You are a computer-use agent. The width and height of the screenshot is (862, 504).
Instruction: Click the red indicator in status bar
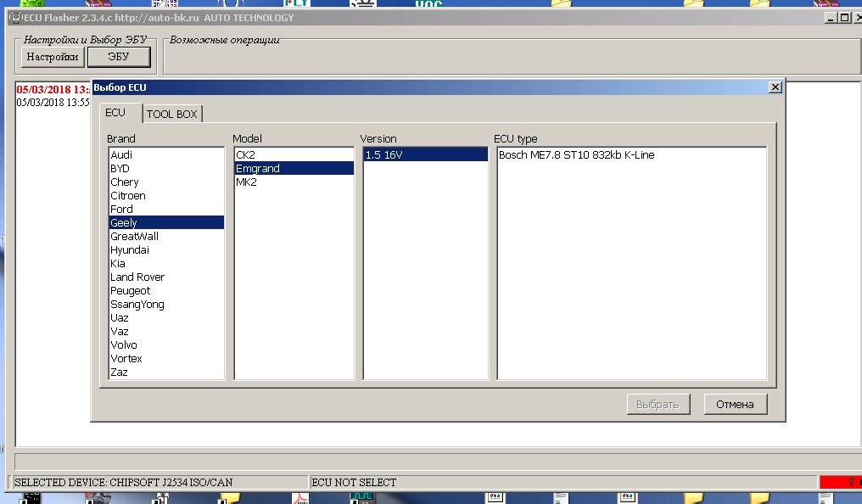(841, 482)
